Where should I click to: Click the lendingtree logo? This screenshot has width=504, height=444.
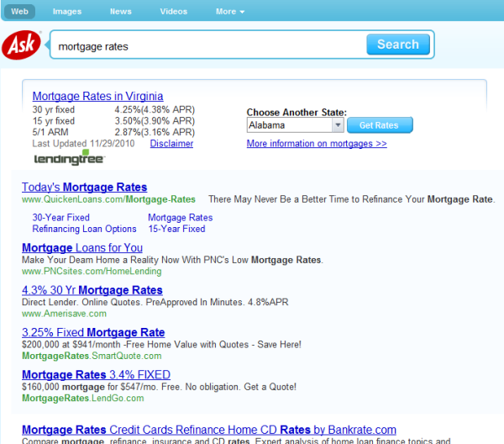click(70, 157)
